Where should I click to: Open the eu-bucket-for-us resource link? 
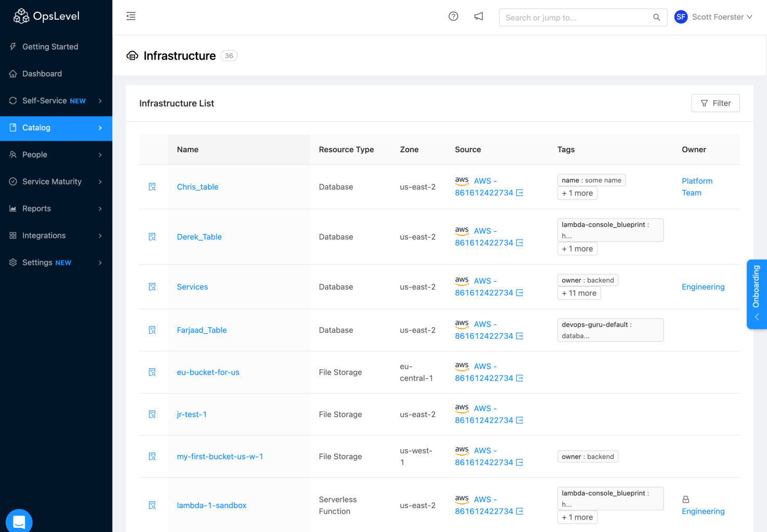coord(208,372)
